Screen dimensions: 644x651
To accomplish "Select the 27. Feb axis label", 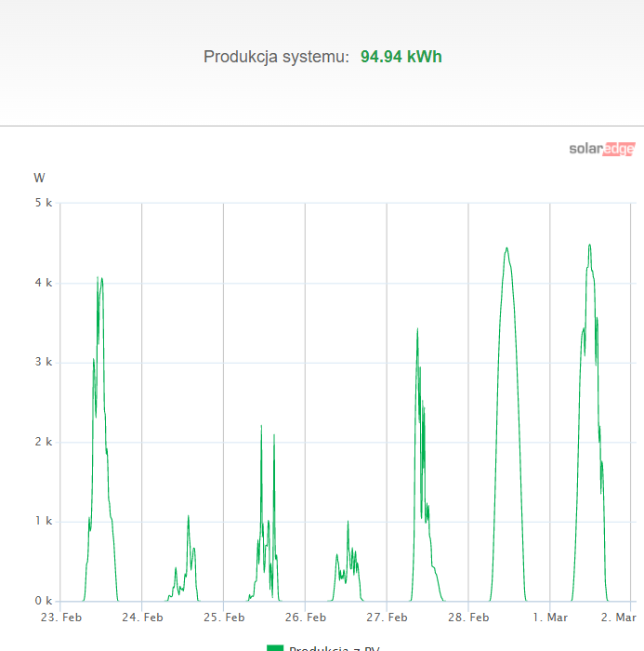I will pos(387,617).
